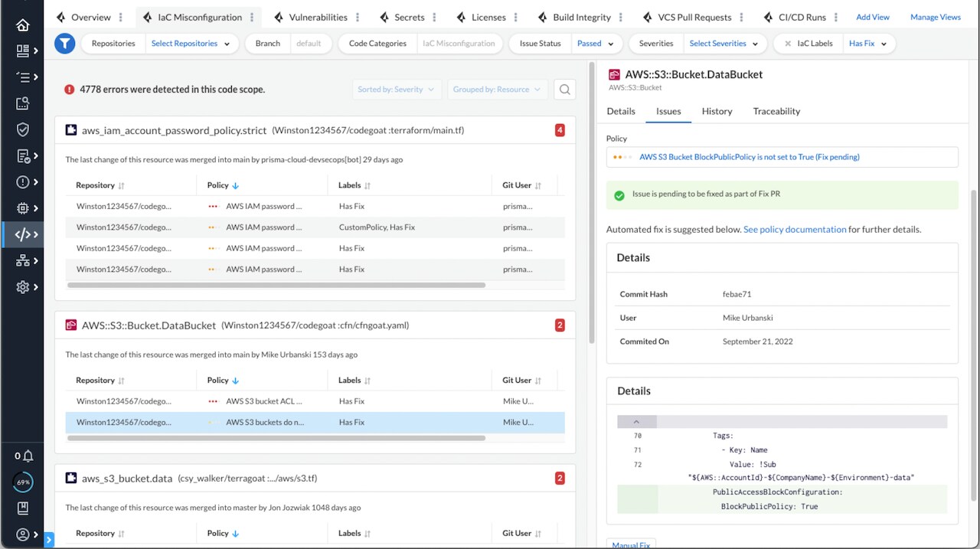Open the Traceability tab in details panel
This screenshot has height=549, width=980.
[776, 111]
